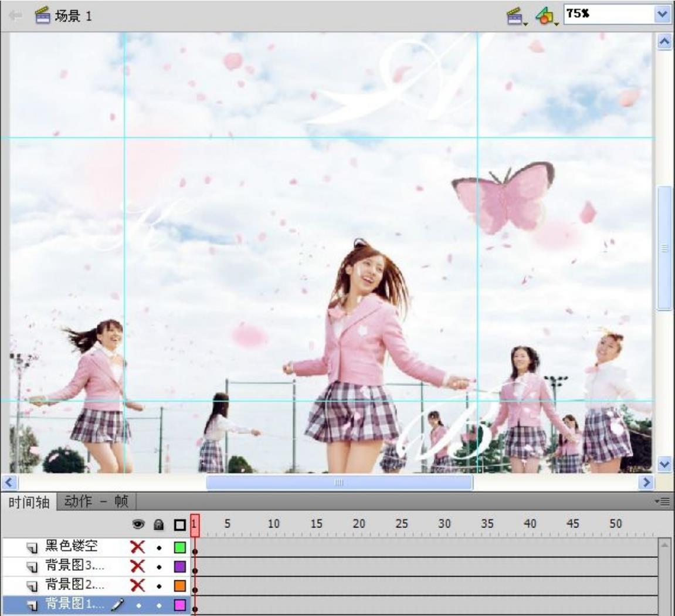
Task: Click the Scene 1 clapperboard icon
Action: point(42,16)
